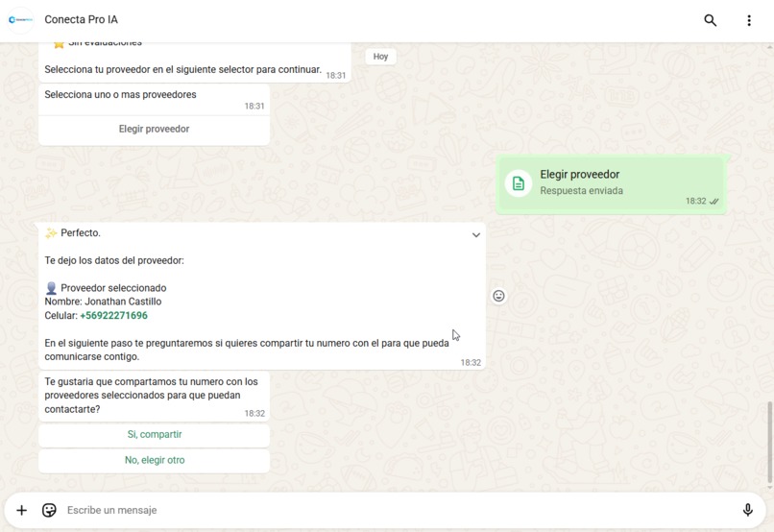
Task: Open the sent Elegir proveedor response bubble
Action: coord(611,184)
